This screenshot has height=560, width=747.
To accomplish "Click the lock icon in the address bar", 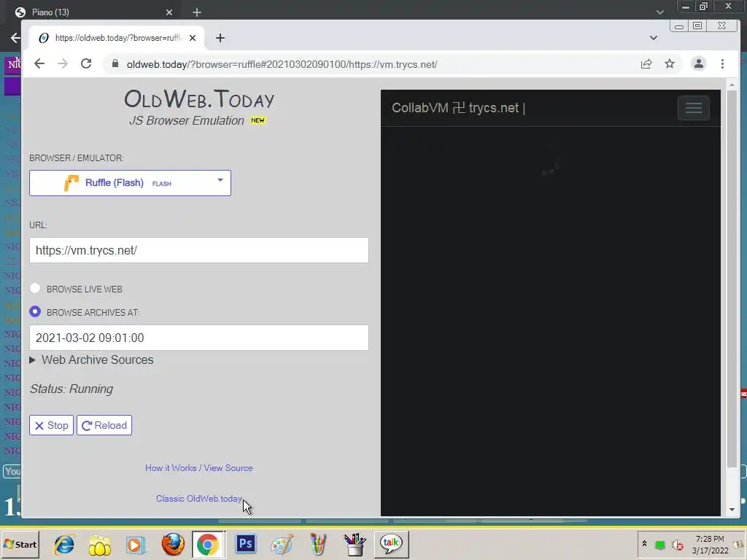I will coord(115,64).
